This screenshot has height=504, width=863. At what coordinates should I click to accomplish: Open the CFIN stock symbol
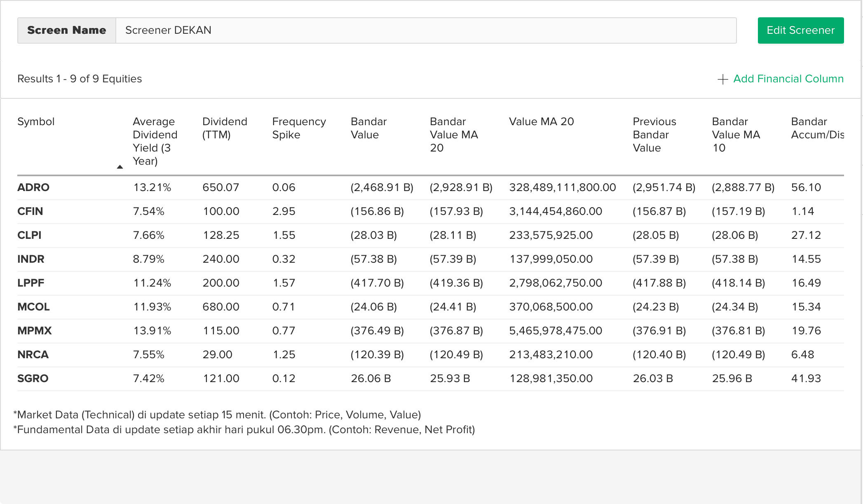tap(30, 211)
